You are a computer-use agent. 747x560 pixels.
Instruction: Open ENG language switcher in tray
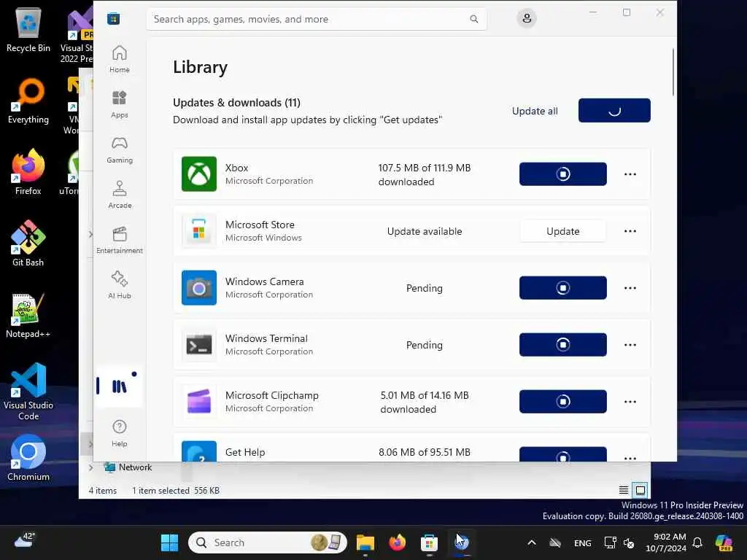coord(582,542)
